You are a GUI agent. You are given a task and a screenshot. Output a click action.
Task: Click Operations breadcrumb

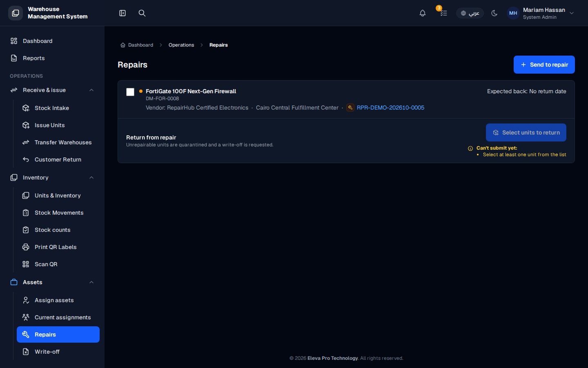[181, 45]
